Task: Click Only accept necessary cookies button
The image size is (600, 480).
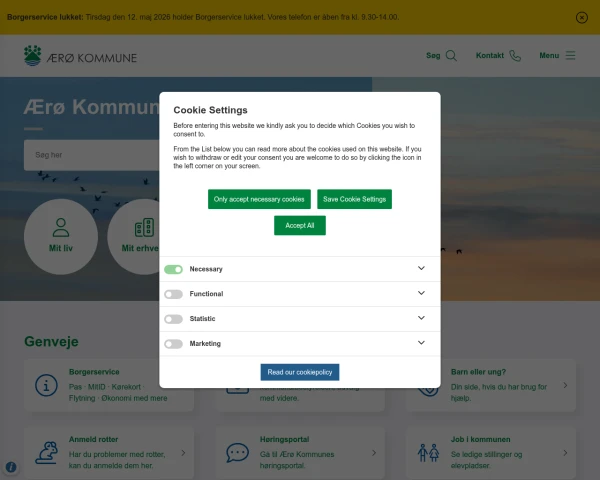Action: click(259, 199)
